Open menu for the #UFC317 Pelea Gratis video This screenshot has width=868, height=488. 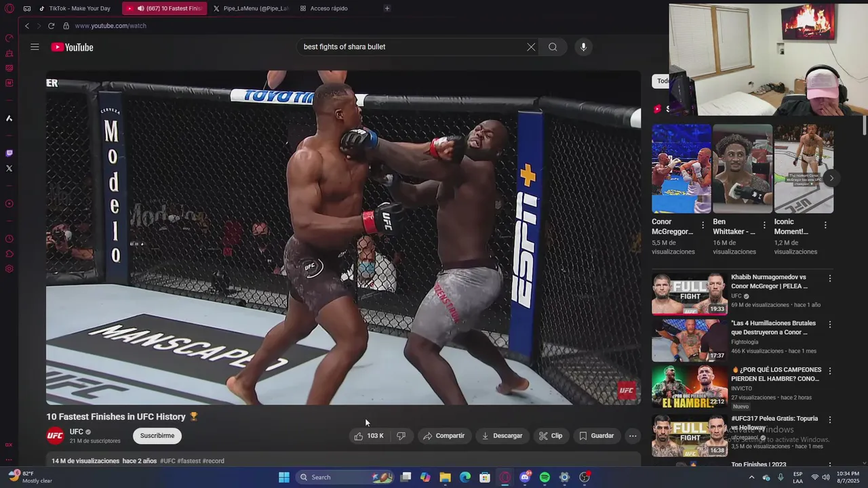829,420
